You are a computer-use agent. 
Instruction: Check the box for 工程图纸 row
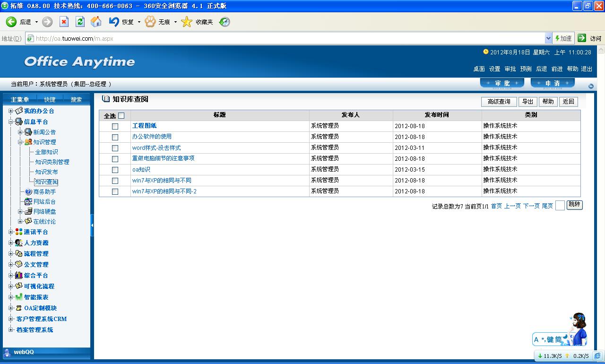click(115, 126)
